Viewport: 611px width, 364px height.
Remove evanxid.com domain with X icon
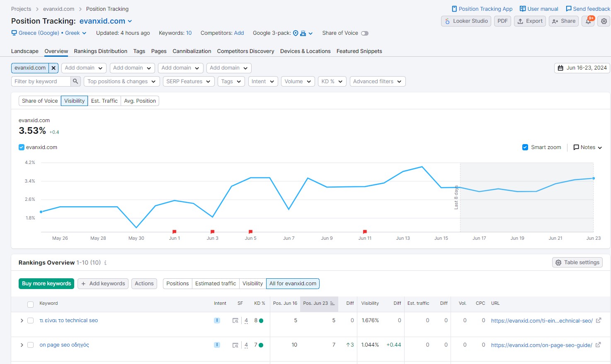[53, 68]
